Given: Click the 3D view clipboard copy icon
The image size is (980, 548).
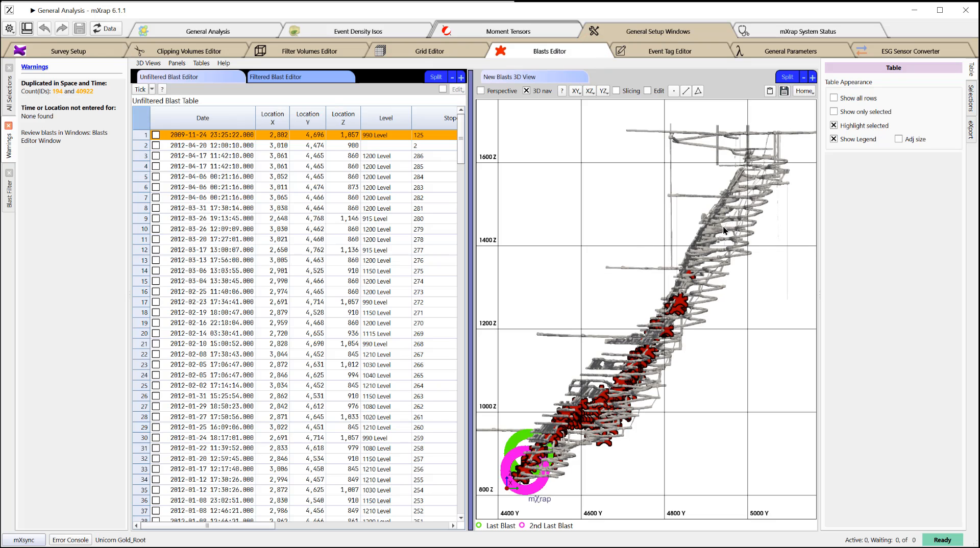Looking at the screenshot, I should (x=770, y=91).
